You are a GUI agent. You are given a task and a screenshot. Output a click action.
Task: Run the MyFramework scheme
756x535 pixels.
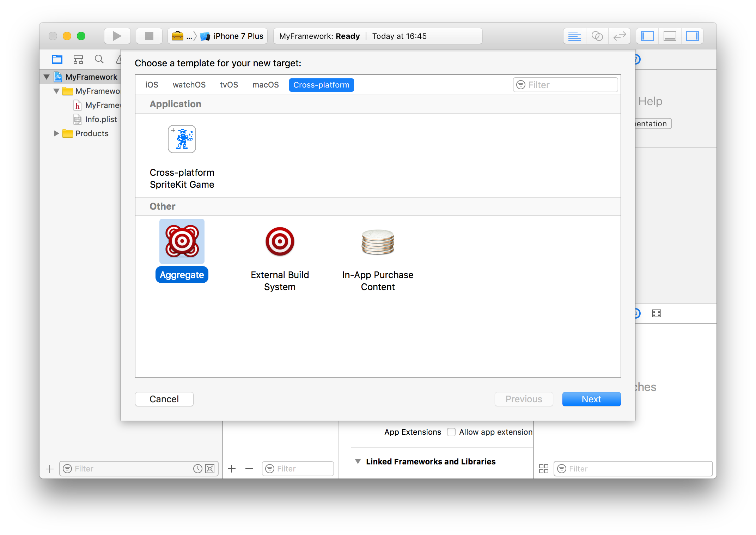tap(117, 36)
